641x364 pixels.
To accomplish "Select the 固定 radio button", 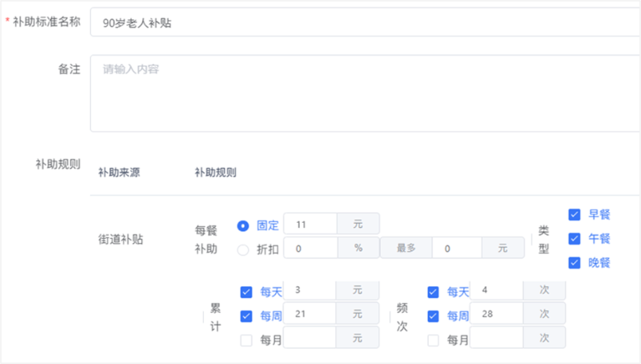I will click(x=243, y=225).
